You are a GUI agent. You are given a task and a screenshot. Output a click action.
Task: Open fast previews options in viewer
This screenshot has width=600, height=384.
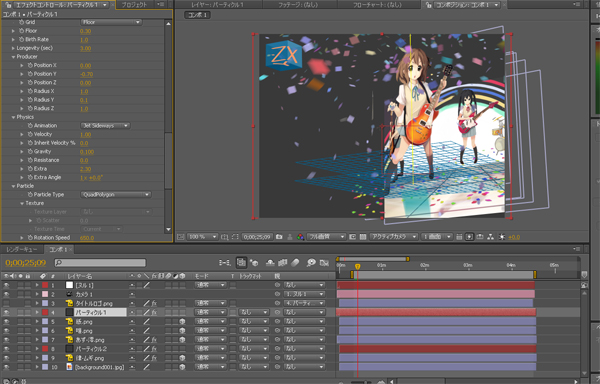tap(470, 237)
